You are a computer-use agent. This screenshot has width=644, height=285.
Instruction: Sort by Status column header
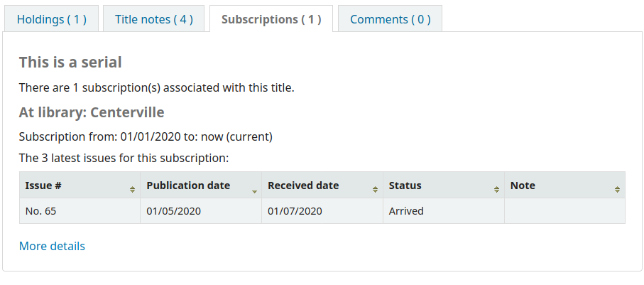(x=405, y=185)
